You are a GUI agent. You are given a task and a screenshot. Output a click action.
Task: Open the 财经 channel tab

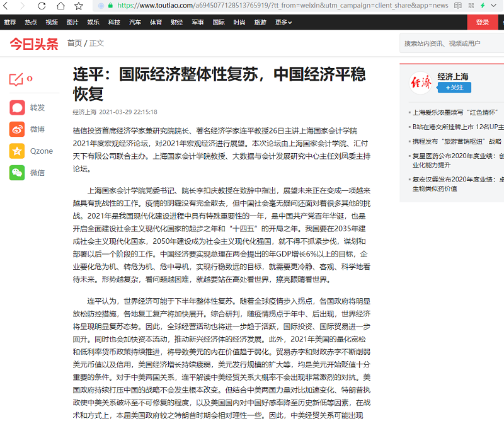(176, 22)
